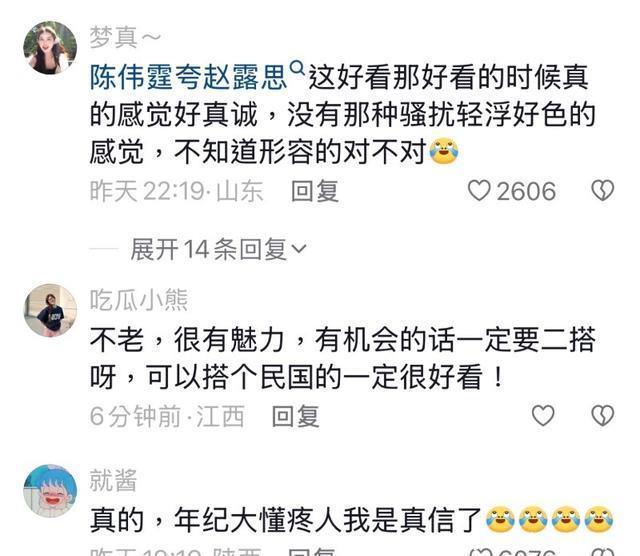The image size is (640, 556).
Task: Tap the crying-laughing emoji in 梦真's comment
Action: [x=444, y=152]
